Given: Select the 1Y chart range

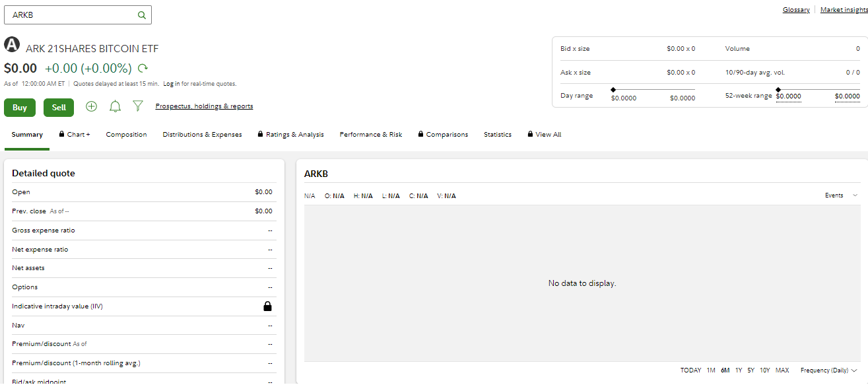Looking at the screenshot, I should (x=739, y=370).
